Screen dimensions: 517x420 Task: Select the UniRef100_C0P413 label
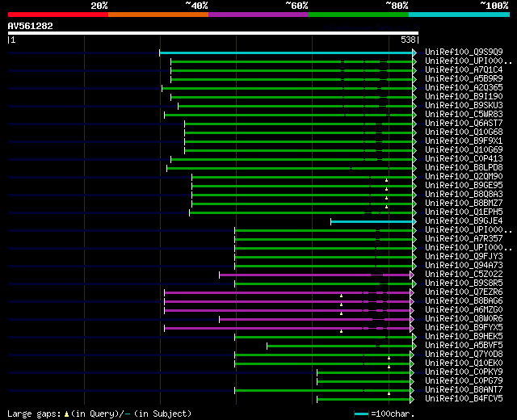pyautogui.click(x=464, y=158)
